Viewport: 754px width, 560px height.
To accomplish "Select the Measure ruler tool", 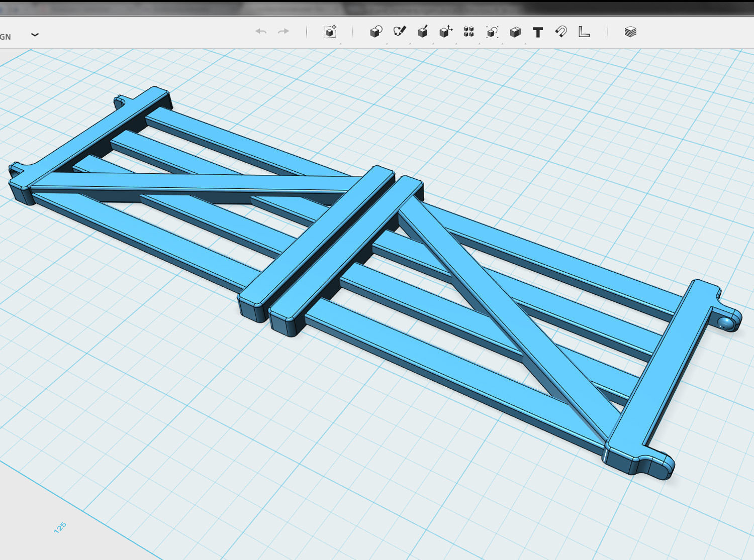I will pyautogui.click(x=584, y=32).
